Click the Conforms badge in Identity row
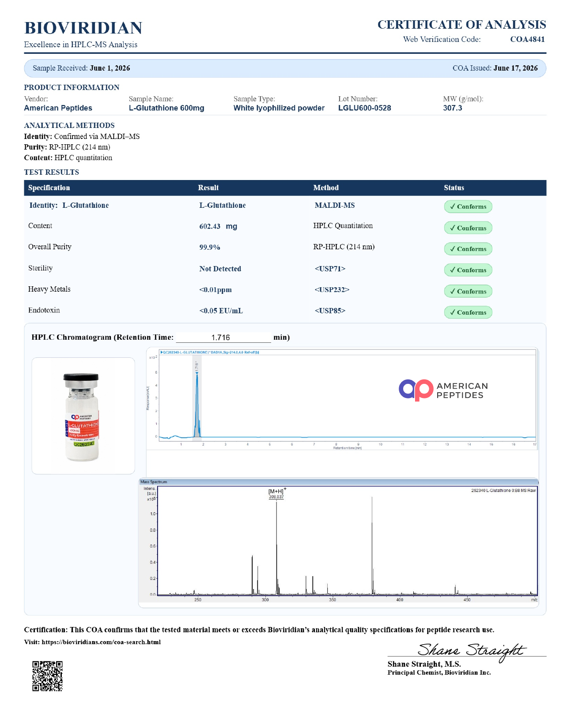The image size is (563, 728). click(x=468, y=206)
